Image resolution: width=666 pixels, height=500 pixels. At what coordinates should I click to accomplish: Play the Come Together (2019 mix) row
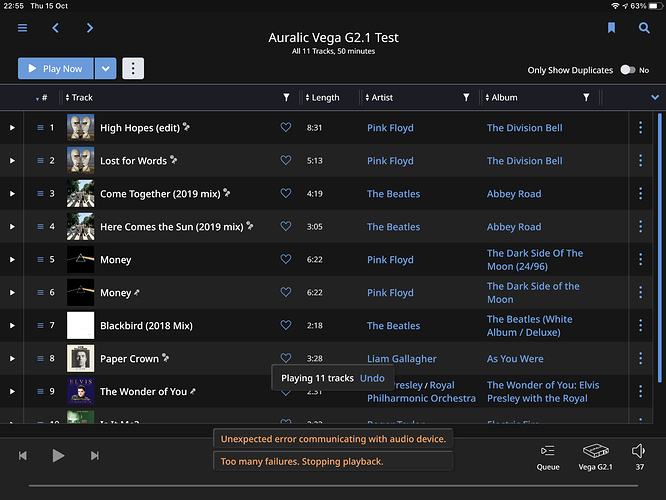point(12,194)
